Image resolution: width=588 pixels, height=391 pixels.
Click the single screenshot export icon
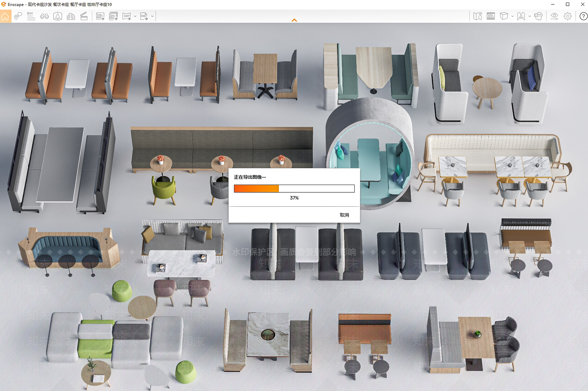(100, 16)
